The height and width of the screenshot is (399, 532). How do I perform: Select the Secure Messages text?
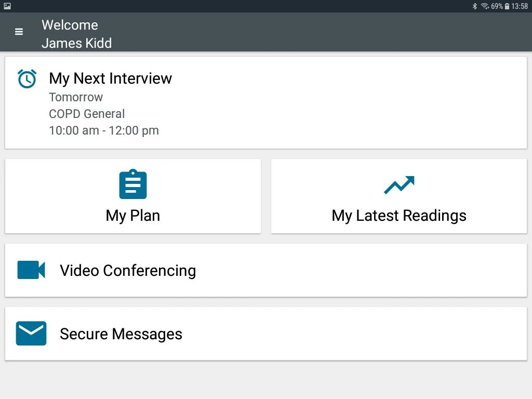coord(121,334)
